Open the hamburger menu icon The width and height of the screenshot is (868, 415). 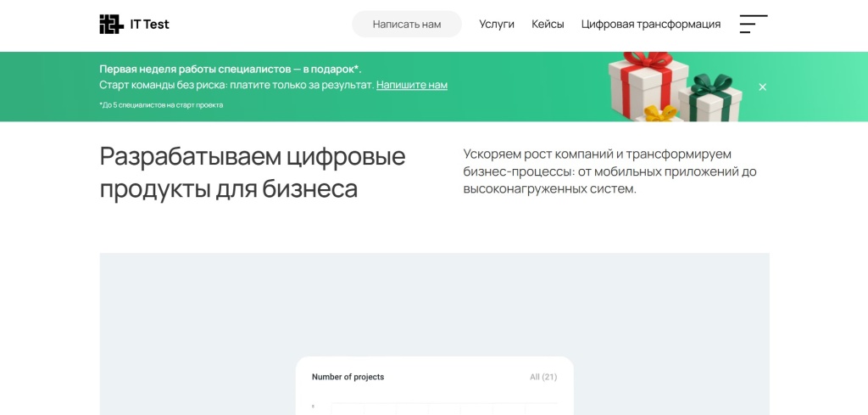click(x=754, y=24)
